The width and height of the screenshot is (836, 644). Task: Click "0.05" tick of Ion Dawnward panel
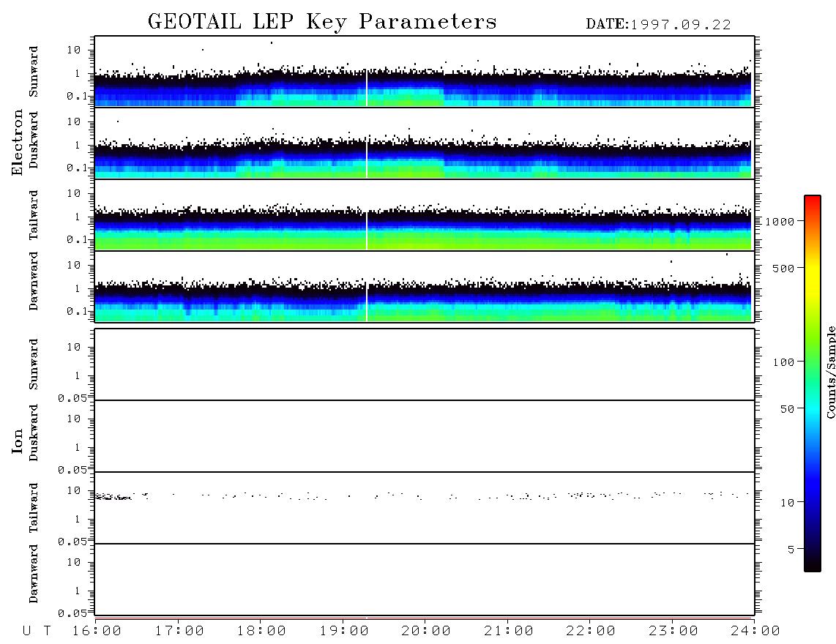pyautogui.click(x=72, y=613)
